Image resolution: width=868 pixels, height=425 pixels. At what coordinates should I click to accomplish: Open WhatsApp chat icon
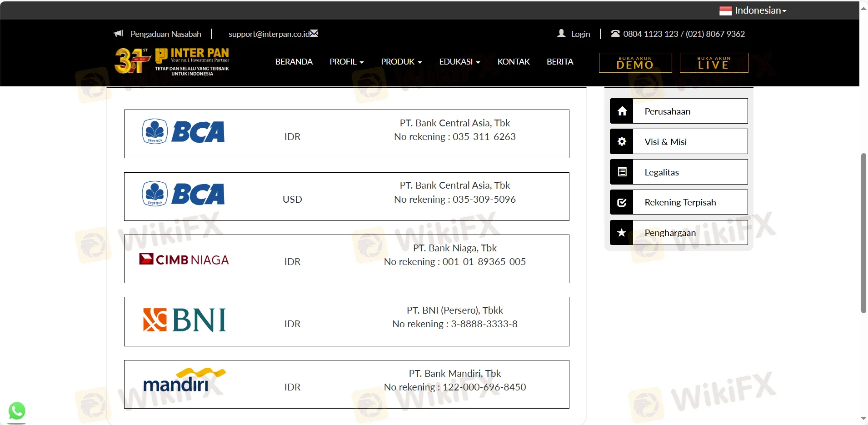pyautogui.click(x=17, y=411)
